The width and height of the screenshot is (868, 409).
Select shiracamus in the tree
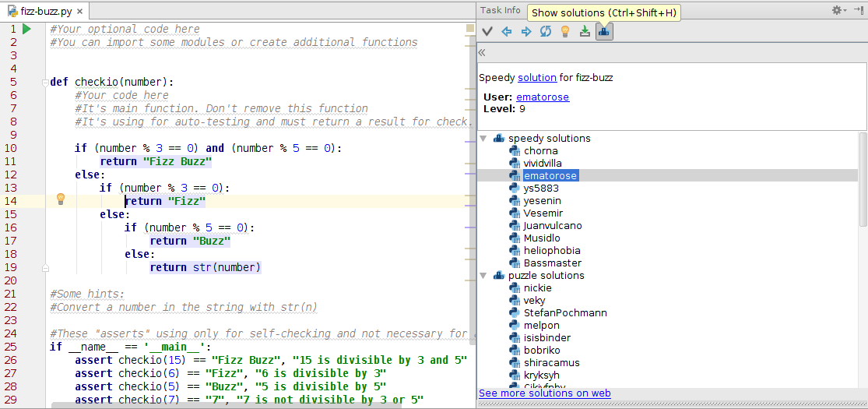point(551,363)
